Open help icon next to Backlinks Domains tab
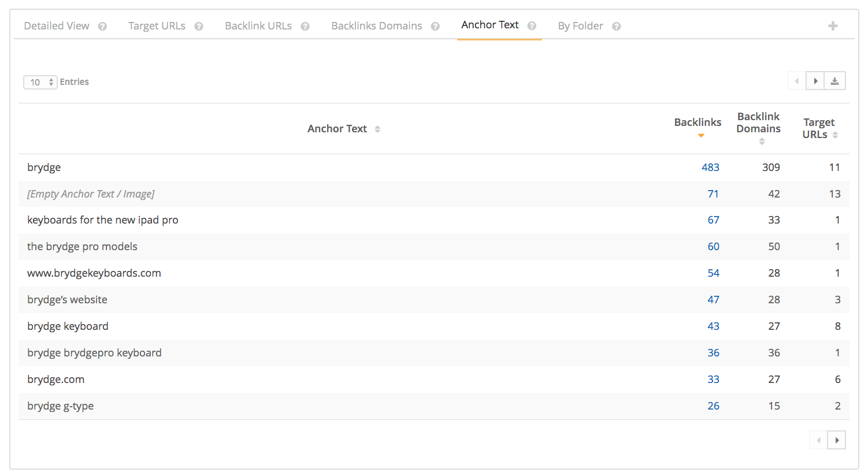 pos(435,27)
